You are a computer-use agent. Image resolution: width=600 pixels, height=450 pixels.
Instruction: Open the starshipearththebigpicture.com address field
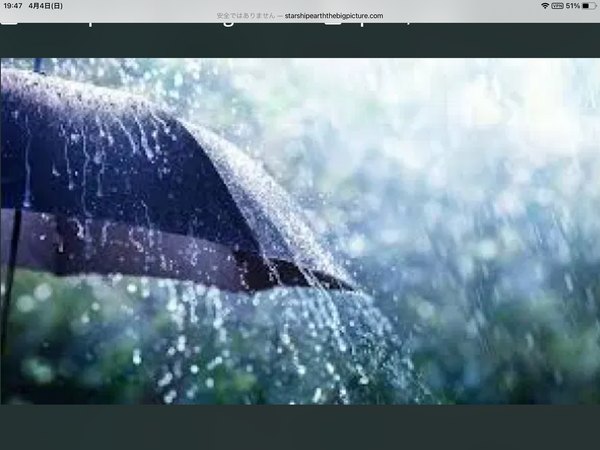[334, 16]
